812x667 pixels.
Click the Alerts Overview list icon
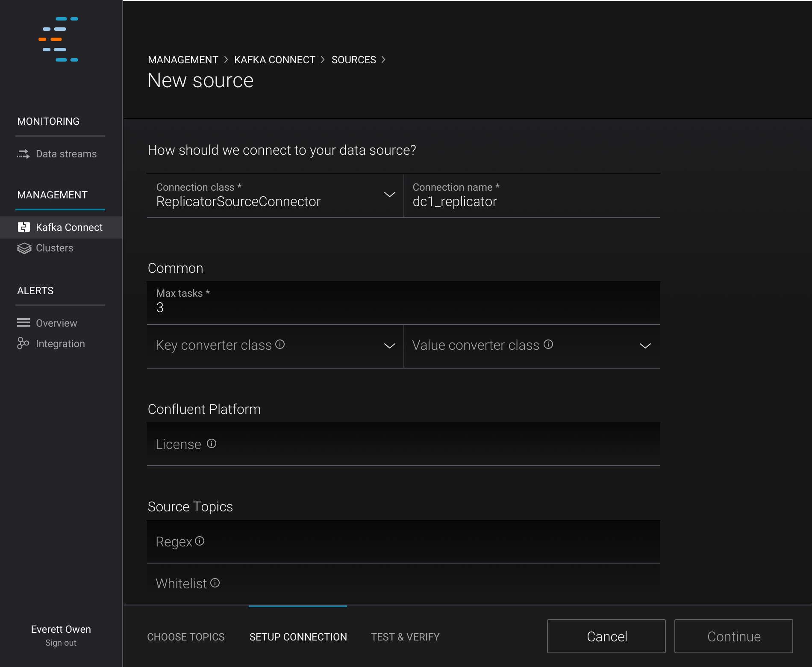[24, 323]
